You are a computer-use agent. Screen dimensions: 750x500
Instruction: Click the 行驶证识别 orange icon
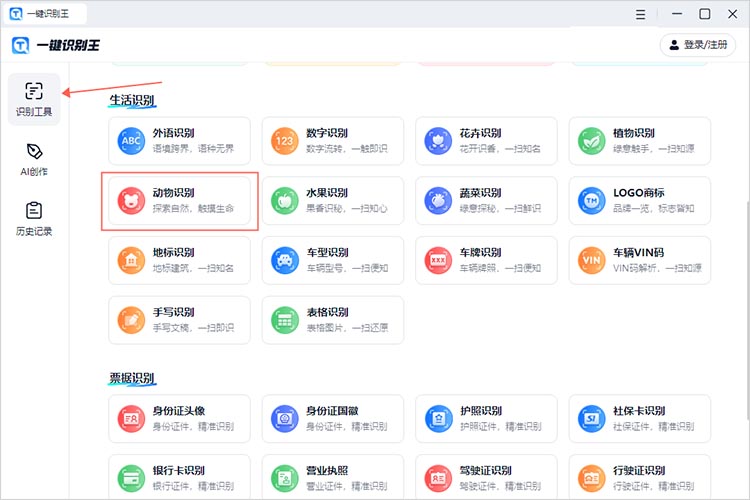click(592, 478)
